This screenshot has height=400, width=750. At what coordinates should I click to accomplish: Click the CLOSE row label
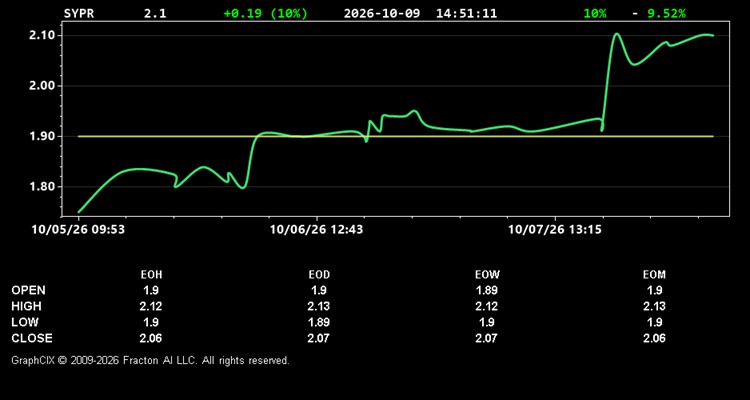point(32,338)
